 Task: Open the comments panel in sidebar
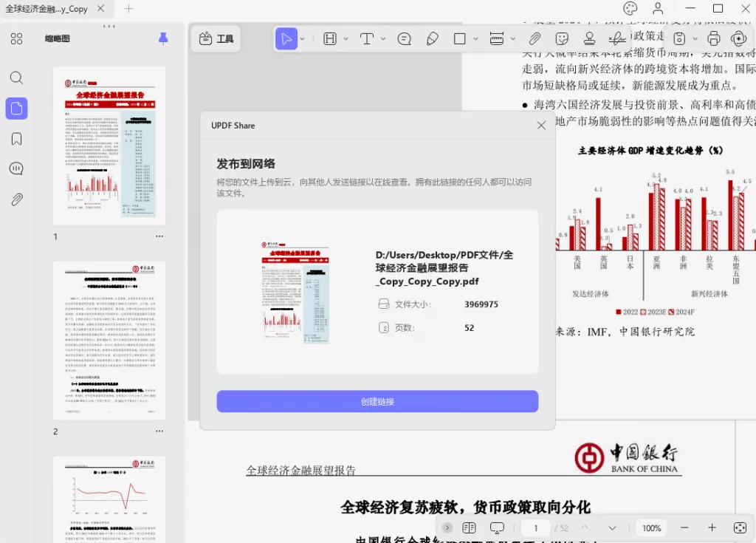[16, 168]
